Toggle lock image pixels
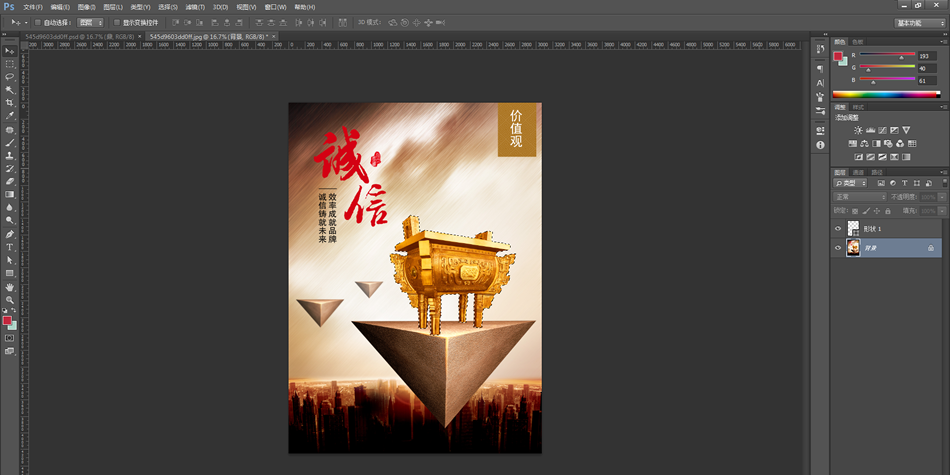The height and width of the screenshot is (475, 950). pos(866,211)
